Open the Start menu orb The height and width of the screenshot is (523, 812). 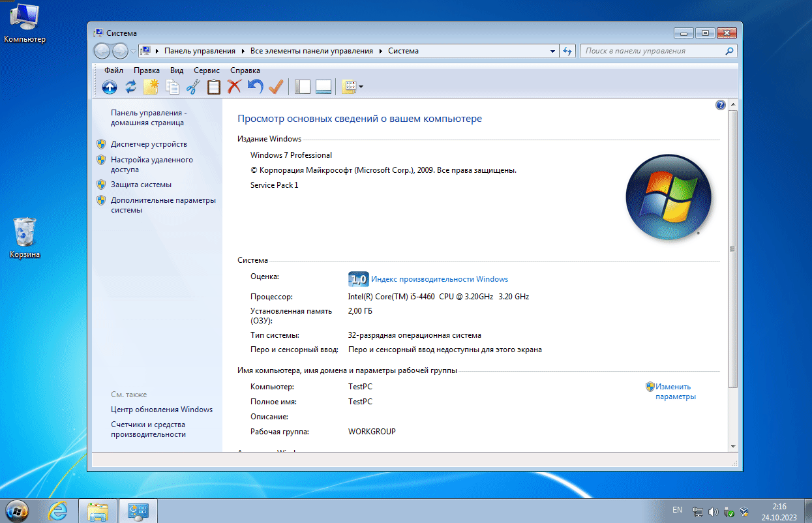click(16, 510)
